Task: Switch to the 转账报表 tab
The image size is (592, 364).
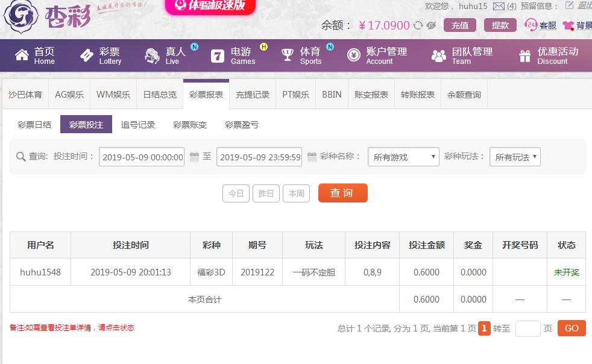Action: [418, 95]
